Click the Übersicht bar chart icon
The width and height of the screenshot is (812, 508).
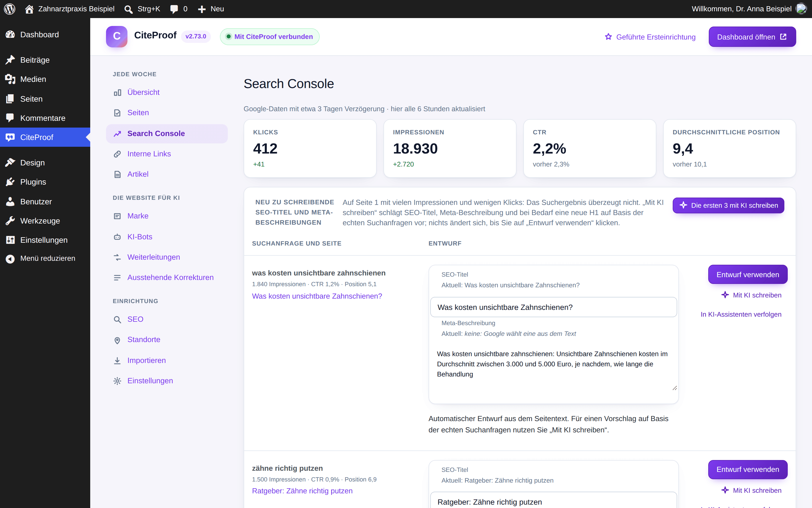point(117,92)
